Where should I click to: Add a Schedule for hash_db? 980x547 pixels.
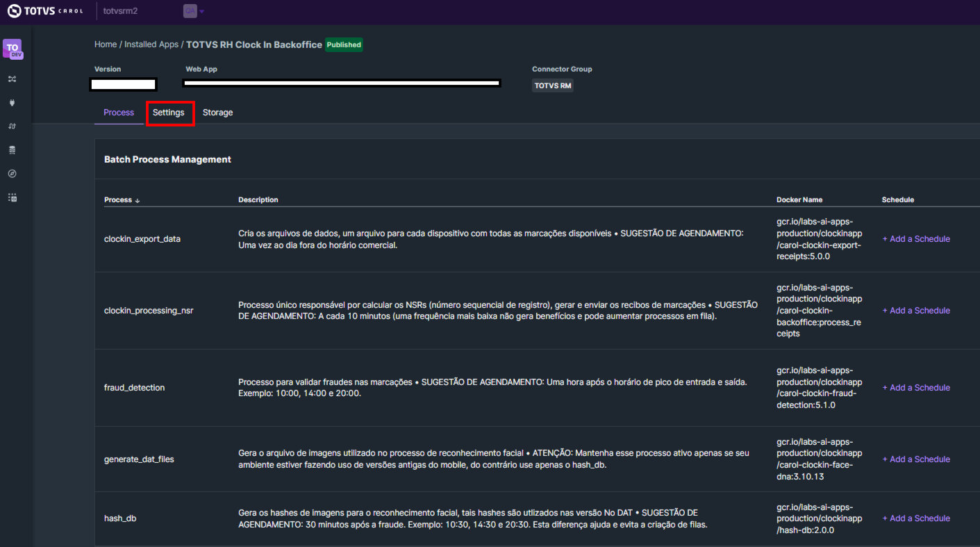click(916, 519)
